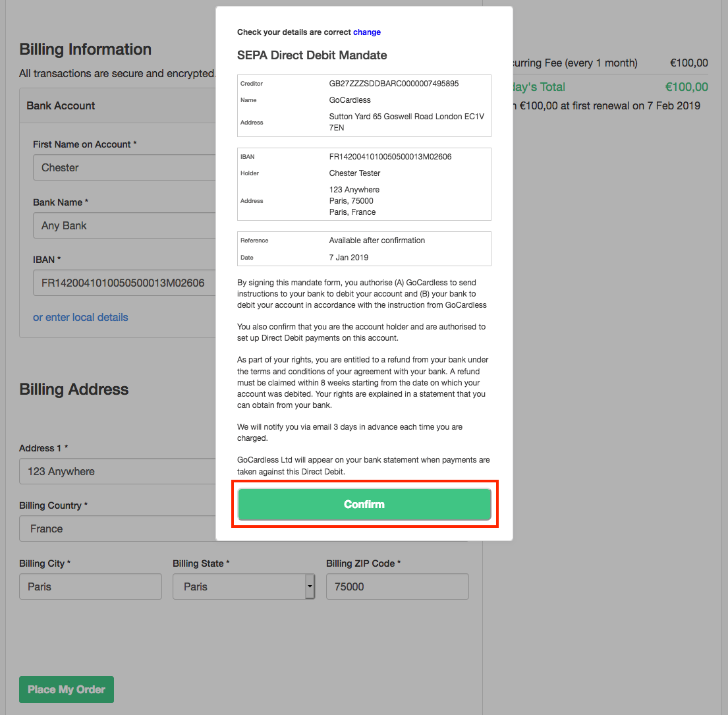Click the SEPA Direct Debit Mandate heading
The image size is (728, 715).
coord(312,55)
